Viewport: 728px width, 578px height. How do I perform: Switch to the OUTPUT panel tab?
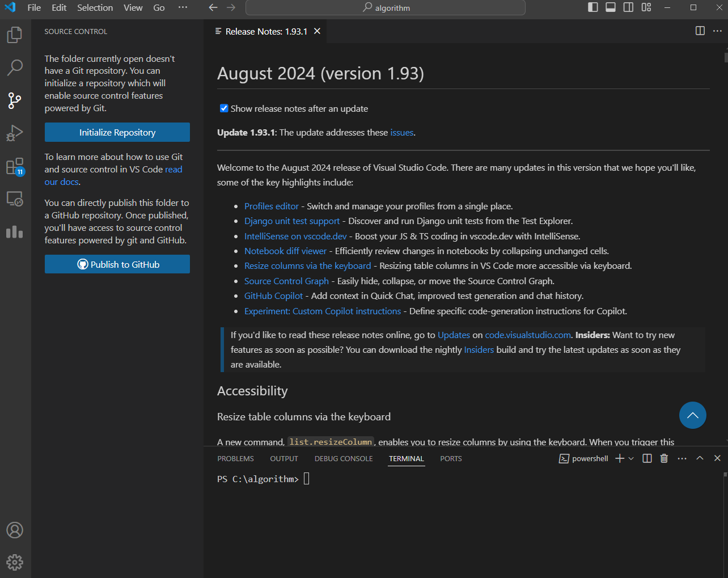coord(284,458)
